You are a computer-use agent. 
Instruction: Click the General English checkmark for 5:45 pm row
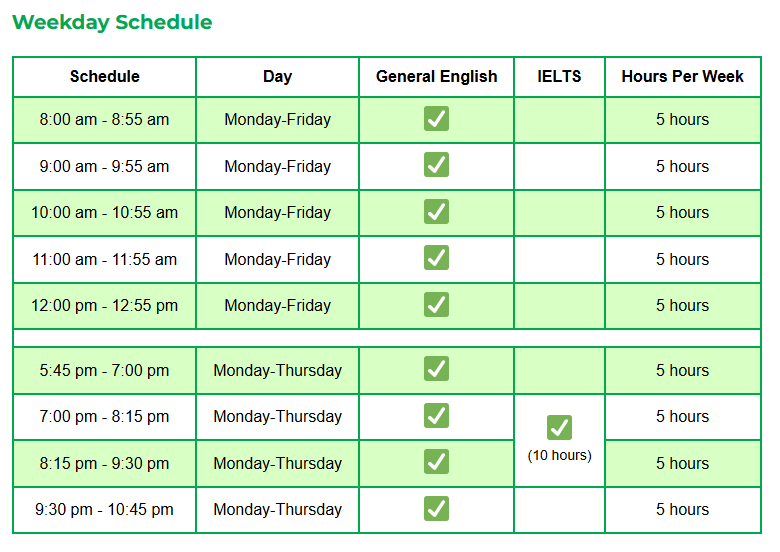click(436, 369)
